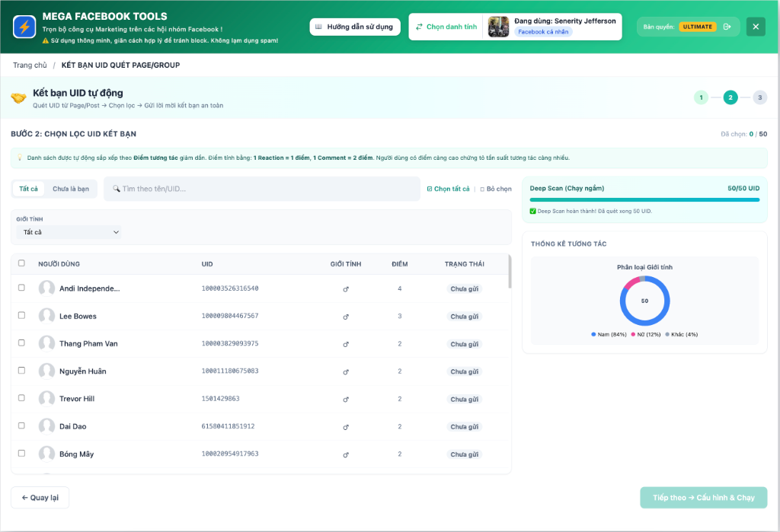Click the logout icon beside ULTIMATE badge
The width and height of the screenshot is (780, 532).
(727, 27)
